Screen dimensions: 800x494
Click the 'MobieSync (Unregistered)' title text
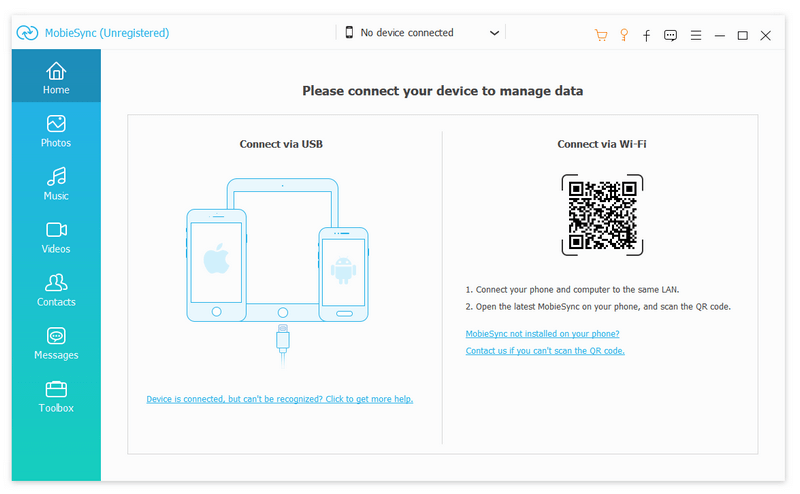coord(107,33)
